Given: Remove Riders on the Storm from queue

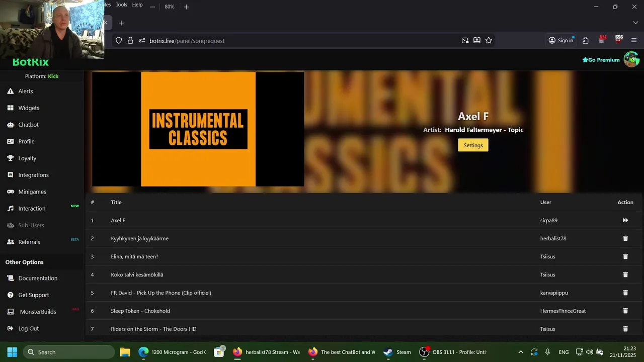Looking at the screenshot, I should point(625,329).
